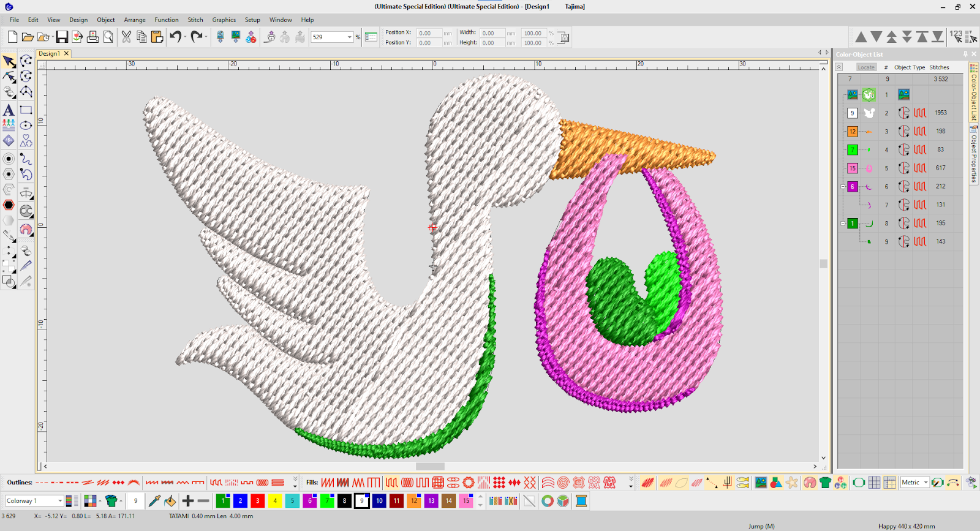The height and width of the screenshot is (531, 980).
Task: Expand the Outlines toolbar overflow arrow
Action: pyautogui.click(x=295, y=483)
